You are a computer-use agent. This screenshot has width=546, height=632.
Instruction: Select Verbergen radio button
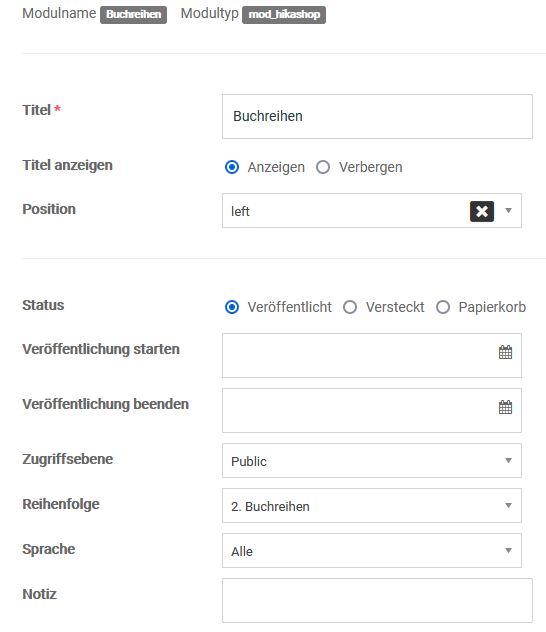[x=323, y=167]
